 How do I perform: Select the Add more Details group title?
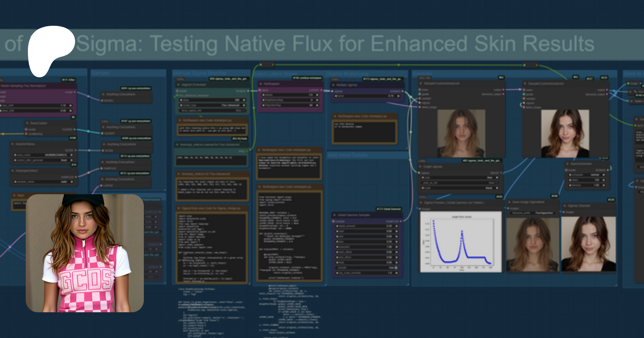(348, 155)
